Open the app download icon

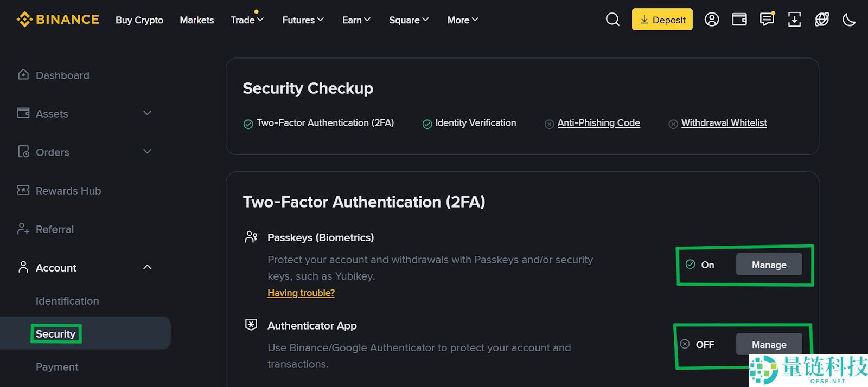click(794, 20)
